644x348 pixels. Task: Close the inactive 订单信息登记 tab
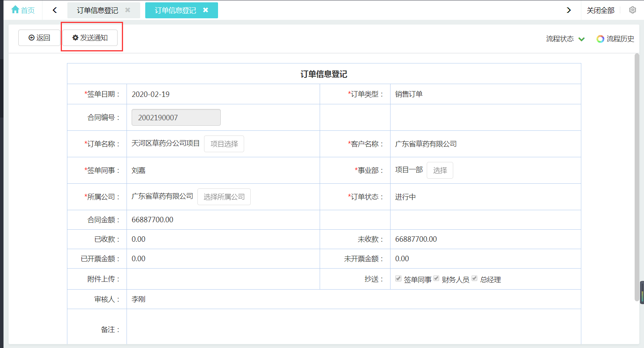point(128,10)
